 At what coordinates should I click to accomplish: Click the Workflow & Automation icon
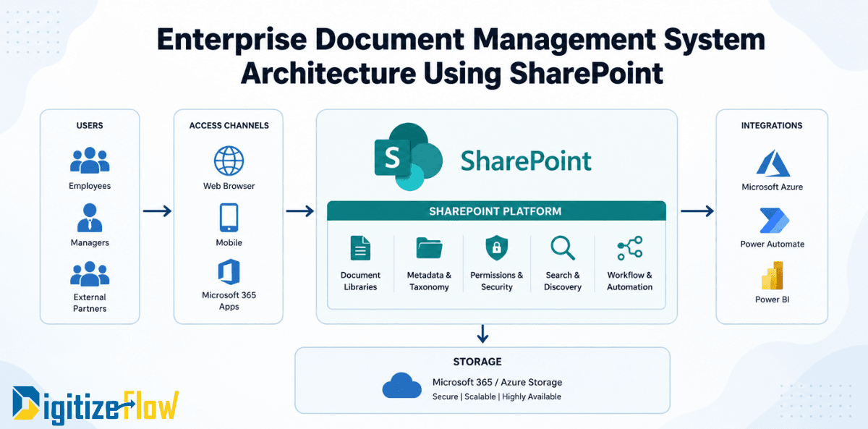pyautogui.click(x=629, y=248)
